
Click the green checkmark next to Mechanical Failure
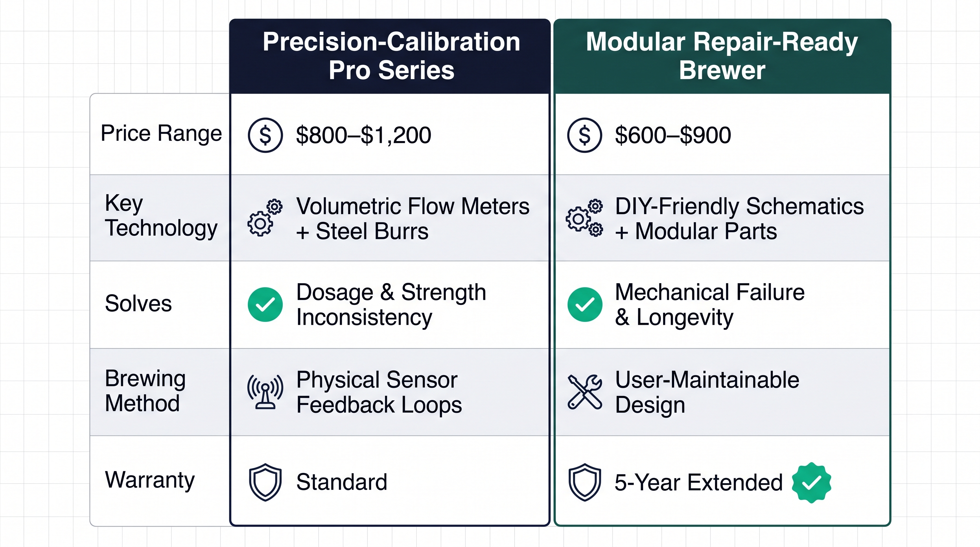pyautogui.click(x=585, y=304)
